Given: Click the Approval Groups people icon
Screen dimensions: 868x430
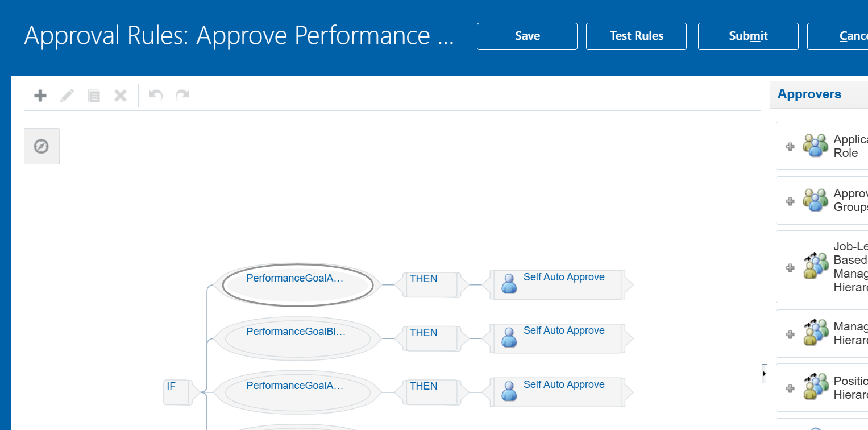Looking at the screenshot, I should coord(816,200).
